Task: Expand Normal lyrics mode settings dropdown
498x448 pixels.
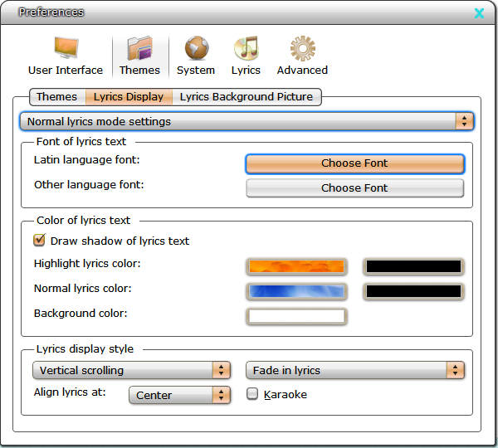Action: coord(247,121)
